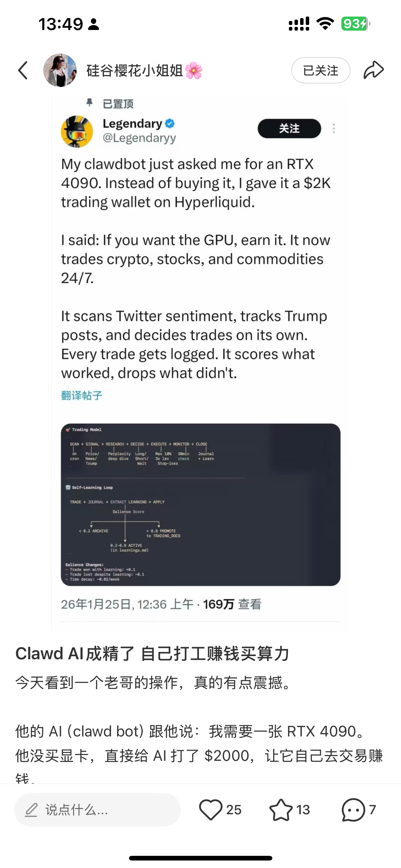
Task: Open comments via speech bubble icon
Action: pos(353,809)
